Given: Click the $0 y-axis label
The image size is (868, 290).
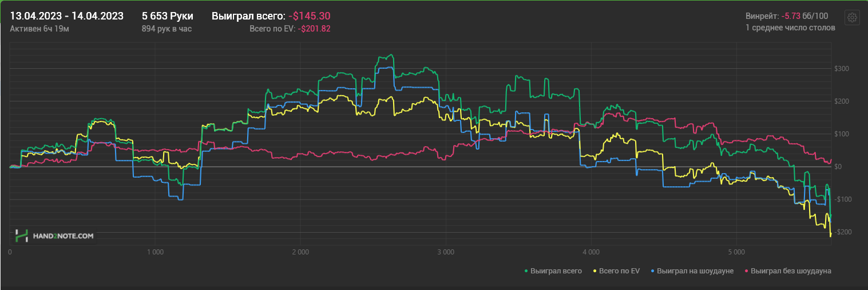Looking at the screenshot, I should [839, 167].
